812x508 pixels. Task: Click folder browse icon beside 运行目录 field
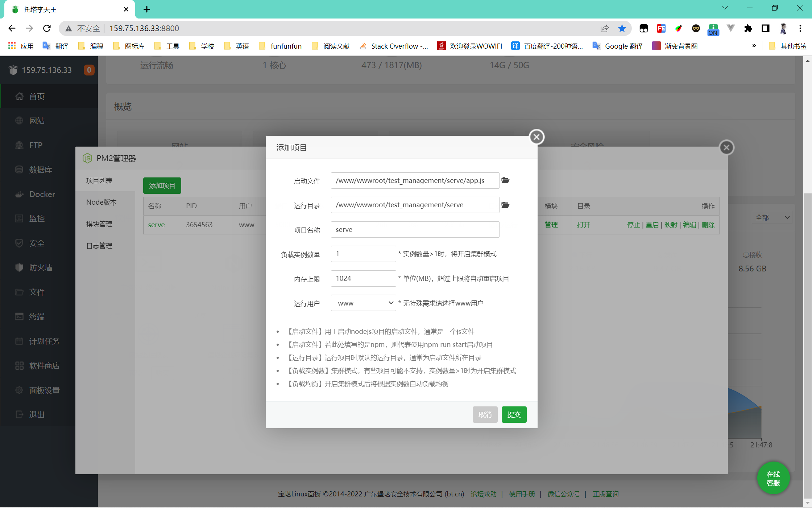[x=505, y=205]
